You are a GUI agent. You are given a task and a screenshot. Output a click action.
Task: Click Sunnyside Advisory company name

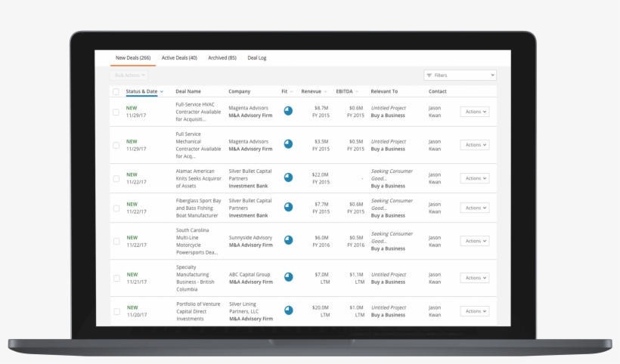point(250,238)
